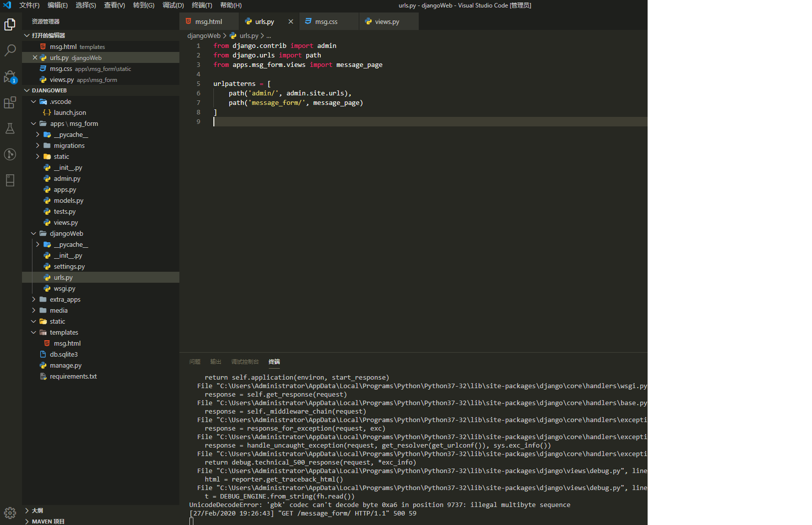Select the 终端 terminal panel tab

[x=274, y=362]
